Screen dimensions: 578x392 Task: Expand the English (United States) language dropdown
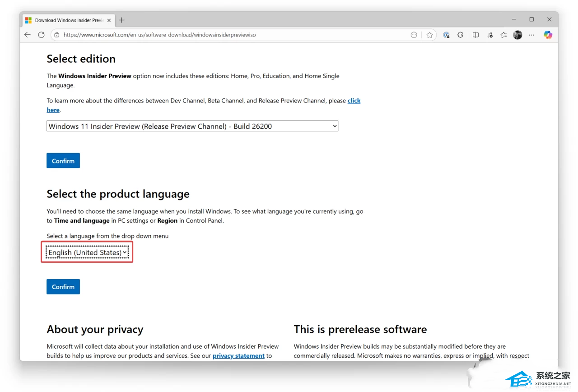pyautogui.click(x=87, y=252)
